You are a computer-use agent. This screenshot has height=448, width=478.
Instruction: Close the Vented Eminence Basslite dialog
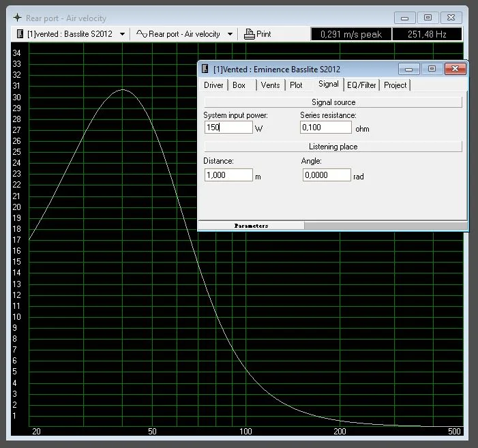click(x=455, y=69)
